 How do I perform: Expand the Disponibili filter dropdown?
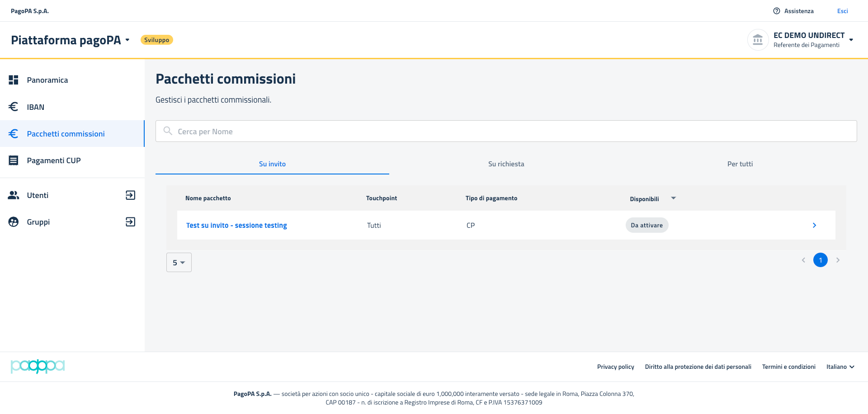point(673,198)
